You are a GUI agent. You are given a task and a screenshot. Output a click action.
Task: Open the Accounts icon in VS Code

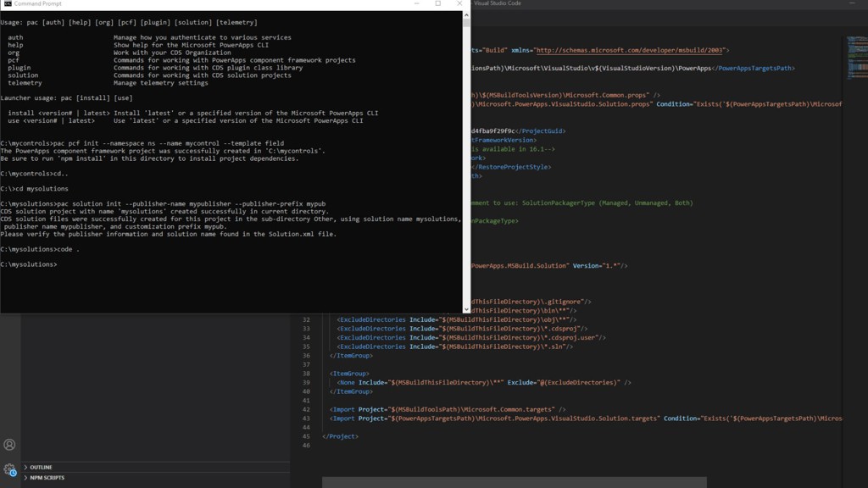coord(9,444)
